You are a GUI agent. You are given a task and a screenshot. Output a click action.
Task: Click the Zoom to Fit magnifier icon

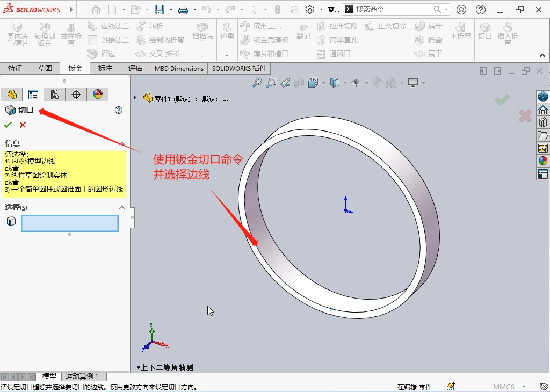(x=258, y=83)
